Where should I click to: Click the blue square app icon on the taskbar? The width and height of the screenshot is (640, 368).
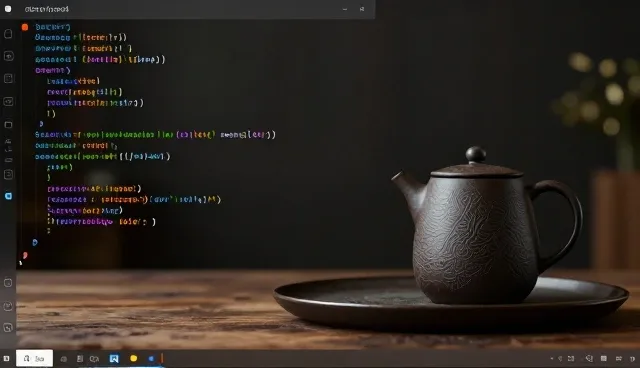(114, 359)
